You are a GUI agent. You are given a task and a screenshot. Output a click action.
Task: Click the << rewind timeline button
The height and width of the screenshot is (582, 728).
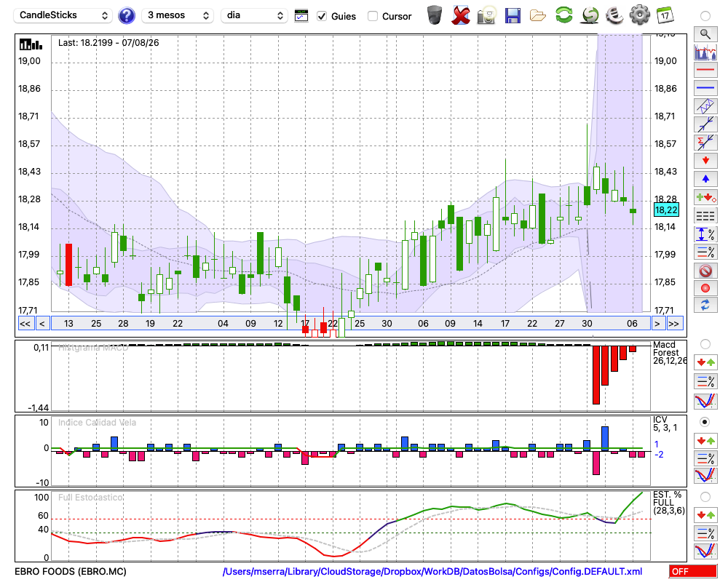(x=25, y=324)
